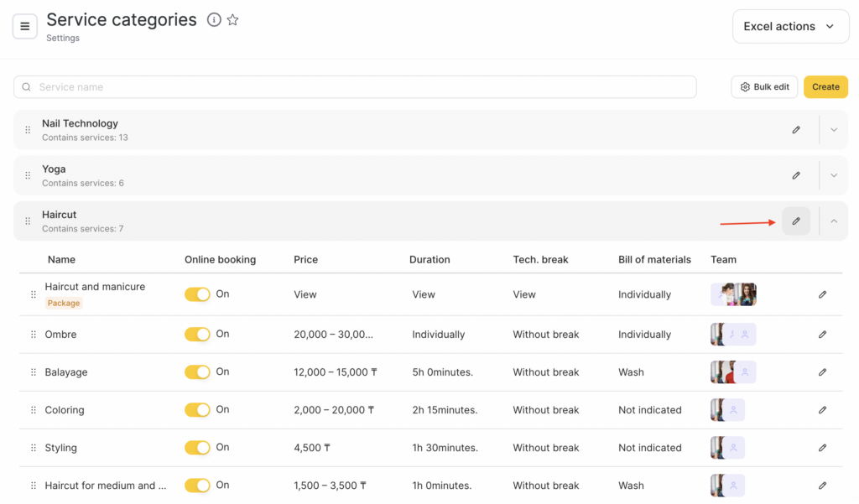Toggle online booking for Balayage

197,372
